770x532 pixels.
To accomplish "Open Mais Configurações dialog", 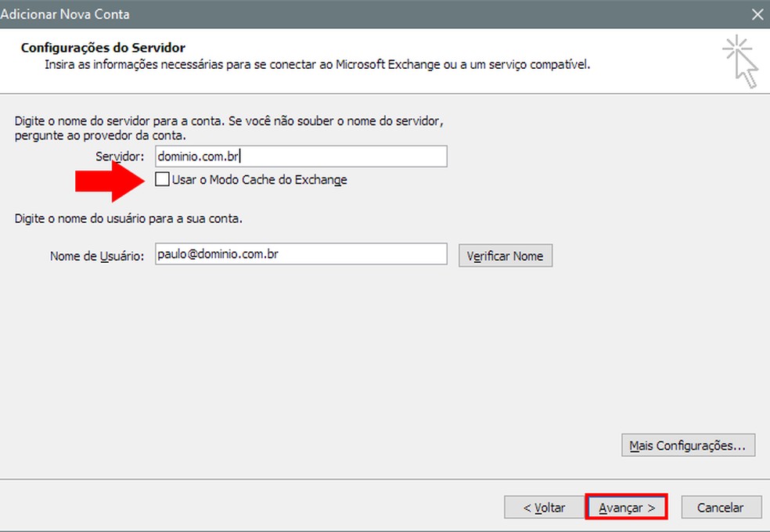I will coord(688,444).
